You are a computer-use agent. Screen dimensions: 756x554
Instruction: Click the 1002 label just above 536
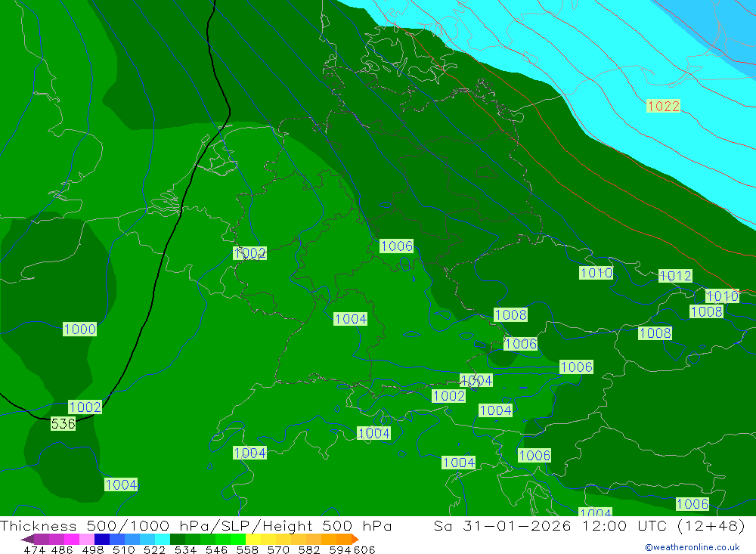click(x=85, y=407)
